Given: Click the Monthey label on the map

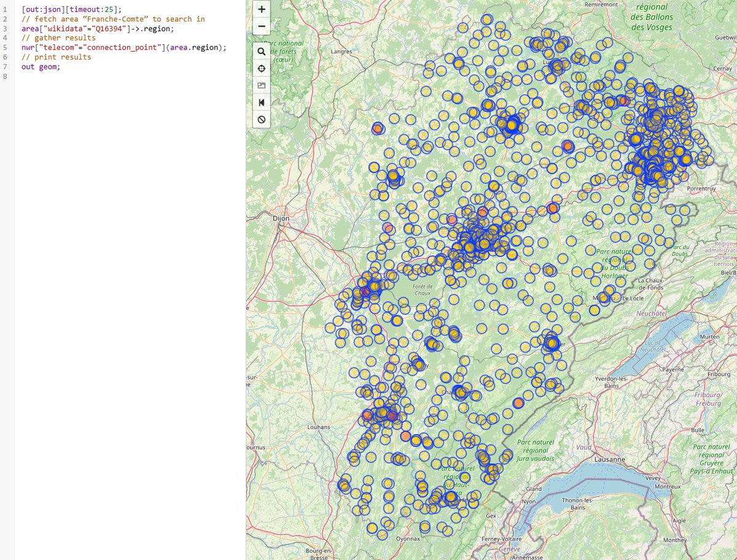Looking at the screenshot, I should 674,540.
